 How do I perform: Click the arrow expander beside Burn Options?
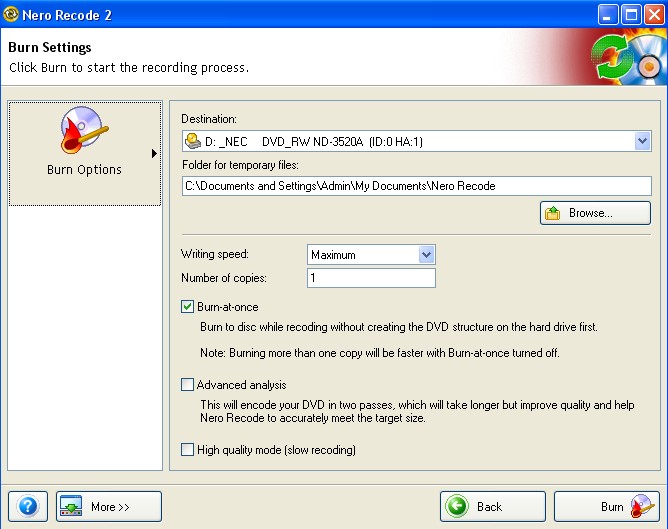[154, 153]
